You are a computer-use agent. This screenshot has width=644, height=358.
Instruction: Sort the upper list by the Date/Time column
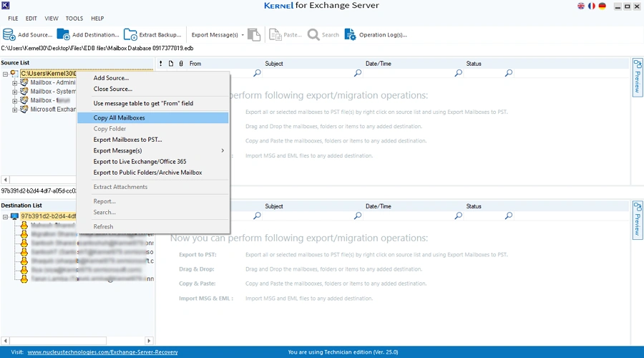click(x=378, y=64)
